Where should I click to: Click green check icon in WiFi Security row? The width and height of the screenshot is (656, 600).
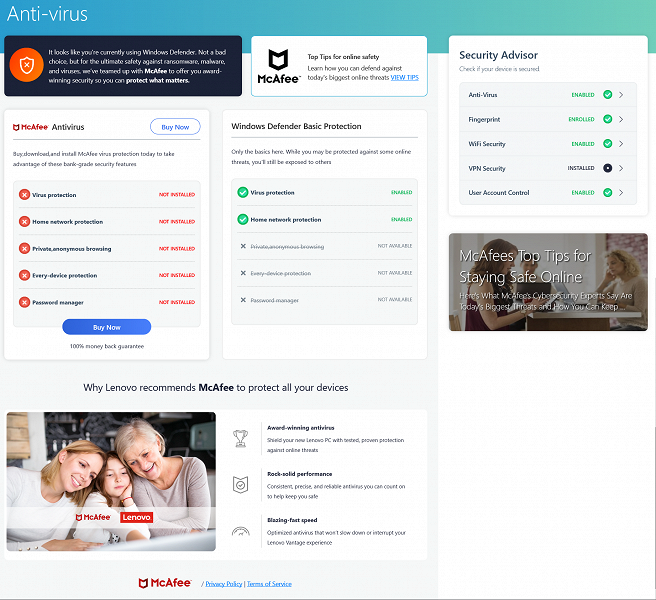(x=607, y=144)
